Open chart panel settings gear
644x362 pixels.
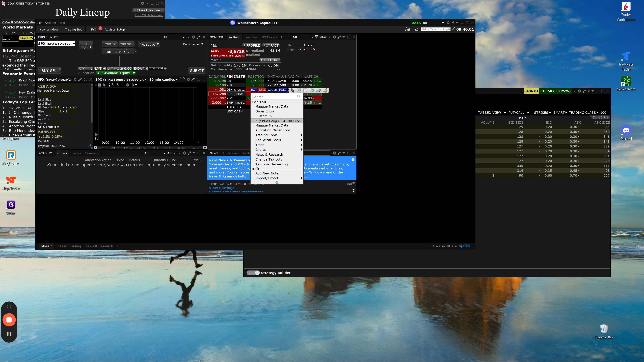click(x=188, y=79)
